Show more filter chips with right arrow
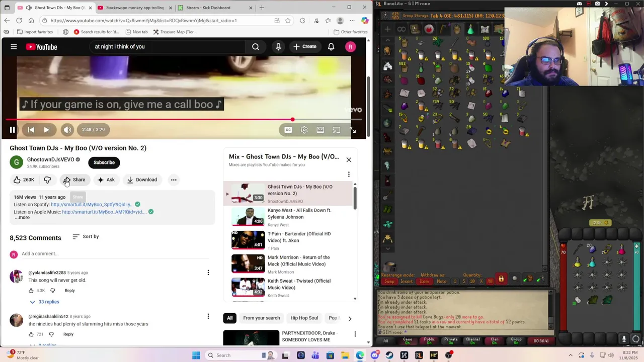644x362 pixels. (x=350, y=318)
